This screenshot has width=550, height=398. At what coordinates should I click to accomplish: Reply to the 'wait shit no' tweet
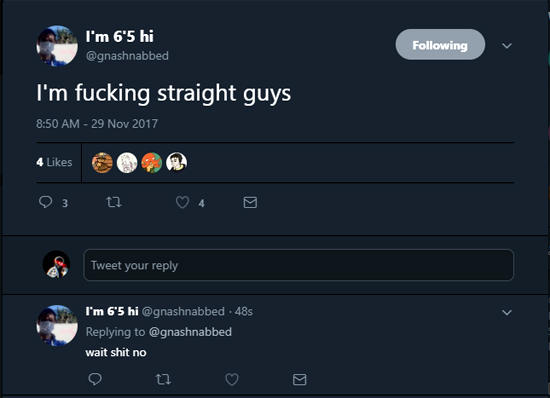(x=95, y=379)
